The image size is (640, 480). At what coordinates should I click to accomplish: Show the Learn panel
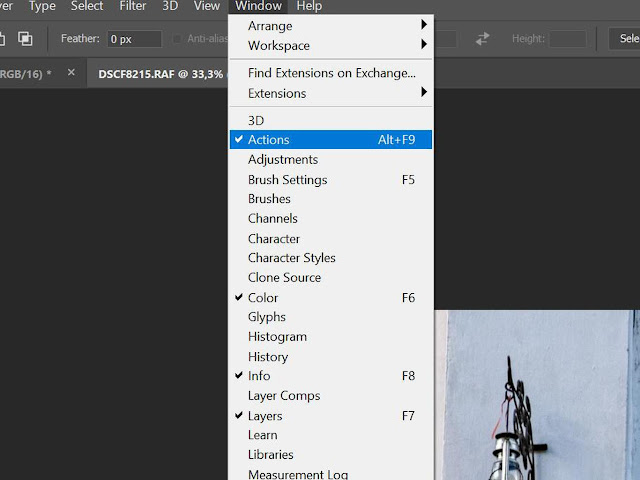331,435
